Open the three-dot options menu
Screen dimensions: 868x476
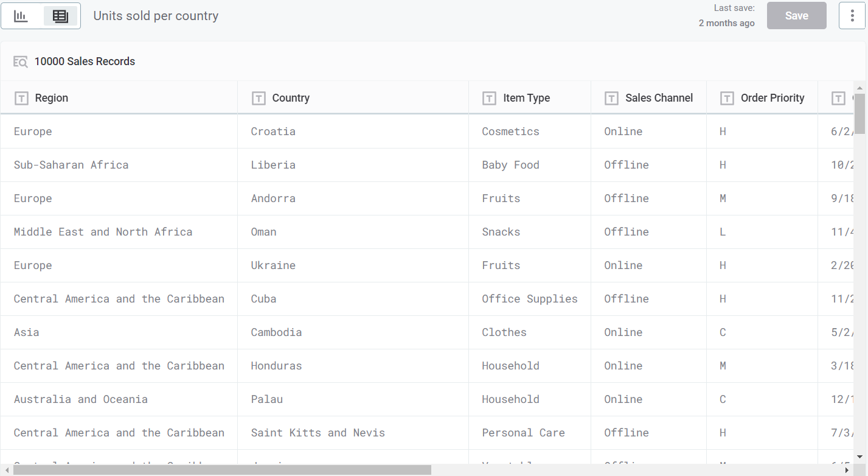pyautogui.click(x=852, y=15)
